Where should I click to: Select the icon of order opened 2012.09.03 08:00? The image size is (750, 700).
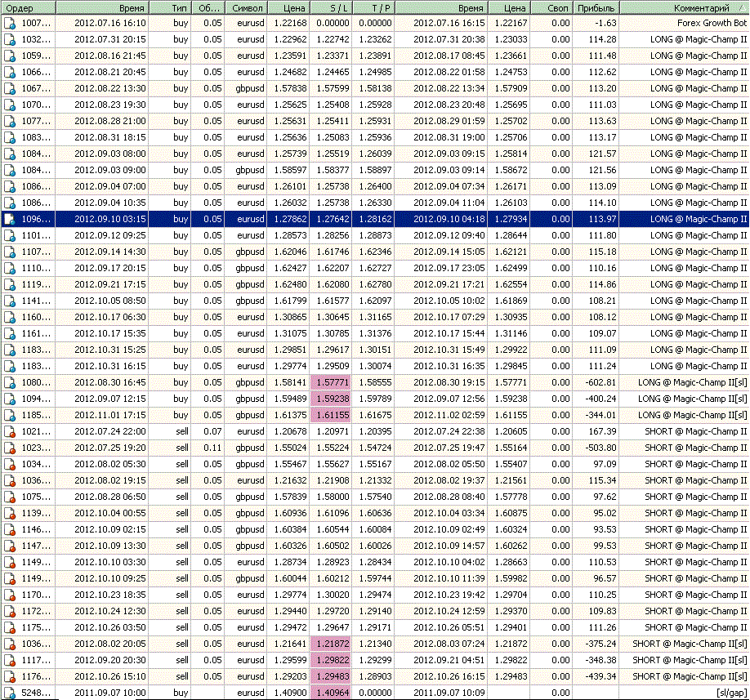(x=10, y=154)
